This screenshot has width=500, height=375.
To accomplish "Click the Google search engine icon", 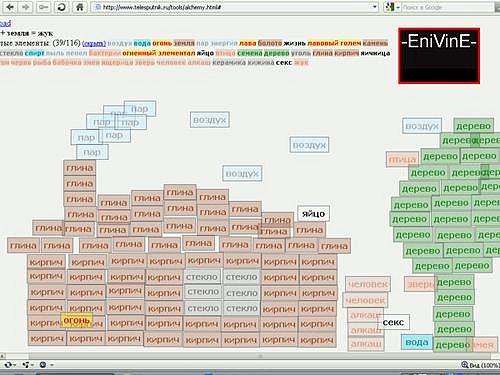I will click(389, 7).
